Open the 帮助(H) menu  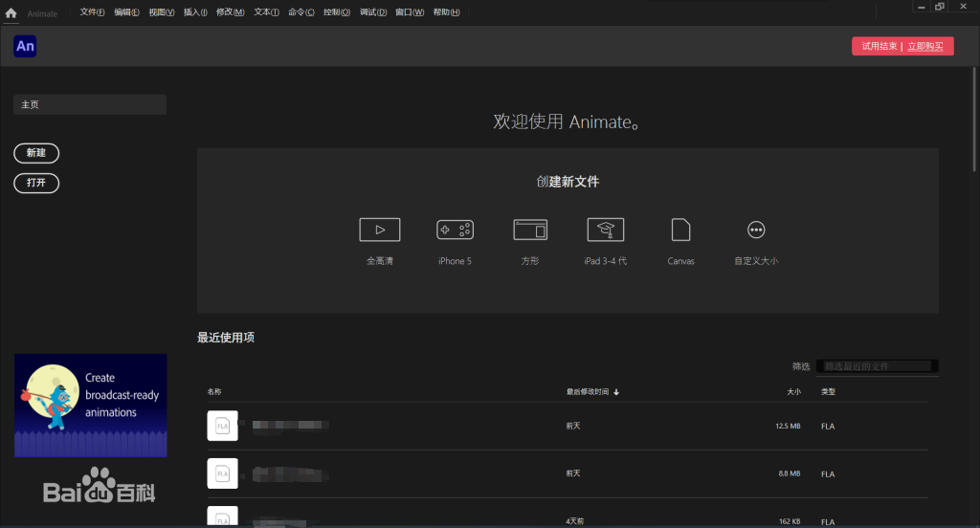pyautogui.click(x=446, y=12)
